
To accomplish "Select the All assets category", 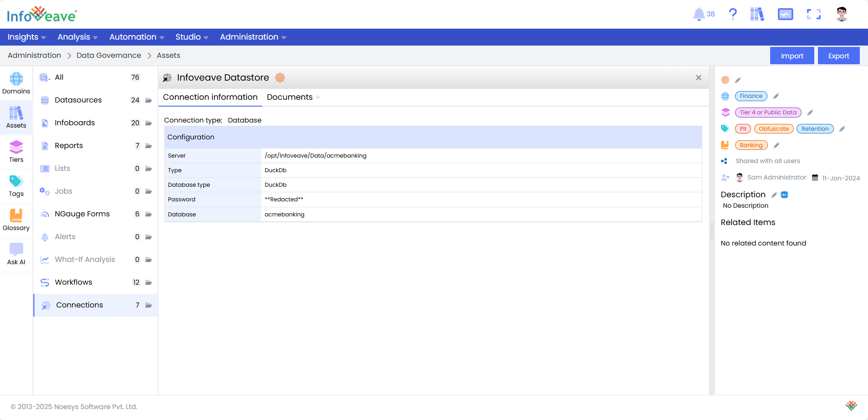I will tap(96, 77).
